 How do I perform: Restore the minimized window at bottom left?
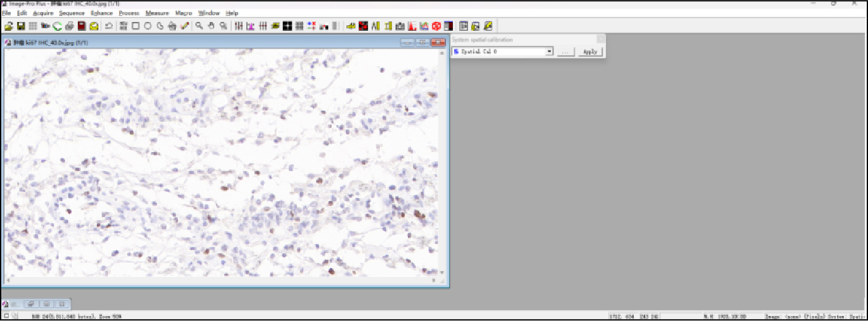tap(30, 304)
